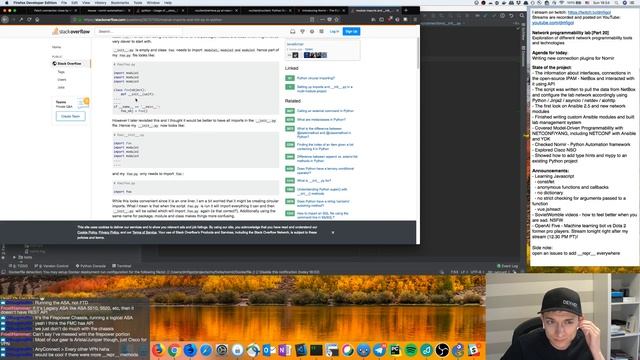Open Version Control tool window in PyCharm
640x360 pixels.
coord(51,266)
